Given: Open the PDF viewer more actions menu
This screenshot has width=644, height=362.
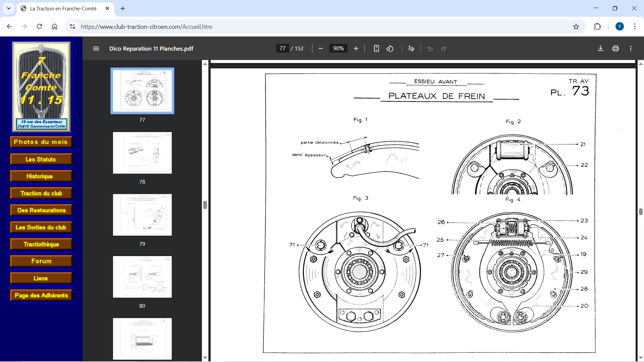Looking at the screenshot, I should coord(631,49).
